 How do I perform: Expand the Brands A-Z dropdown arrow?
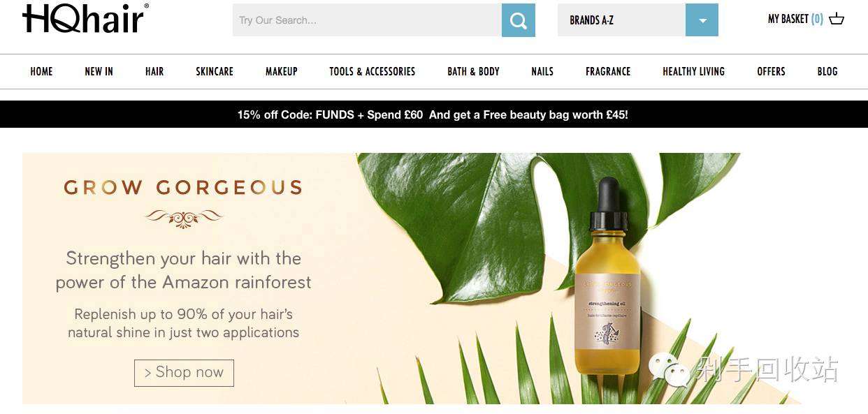click(702, 20)
